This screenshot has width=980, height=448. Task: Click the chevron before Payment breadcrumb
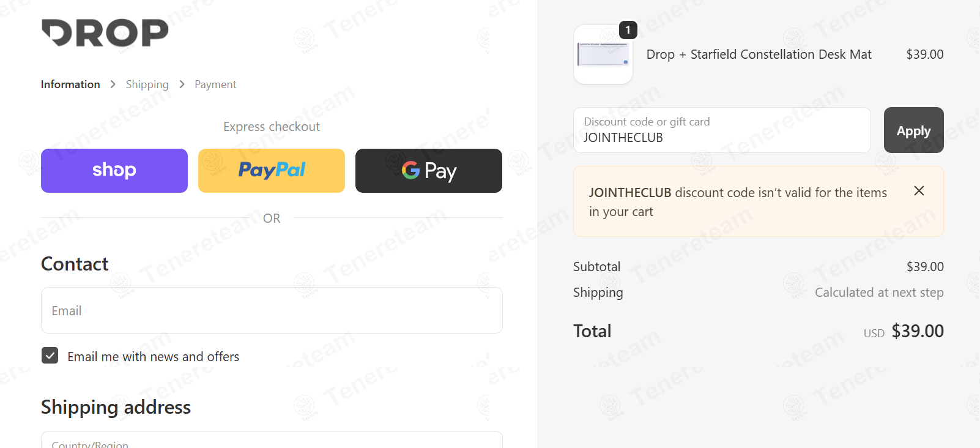pyautogui.click(x=182, y=84)
